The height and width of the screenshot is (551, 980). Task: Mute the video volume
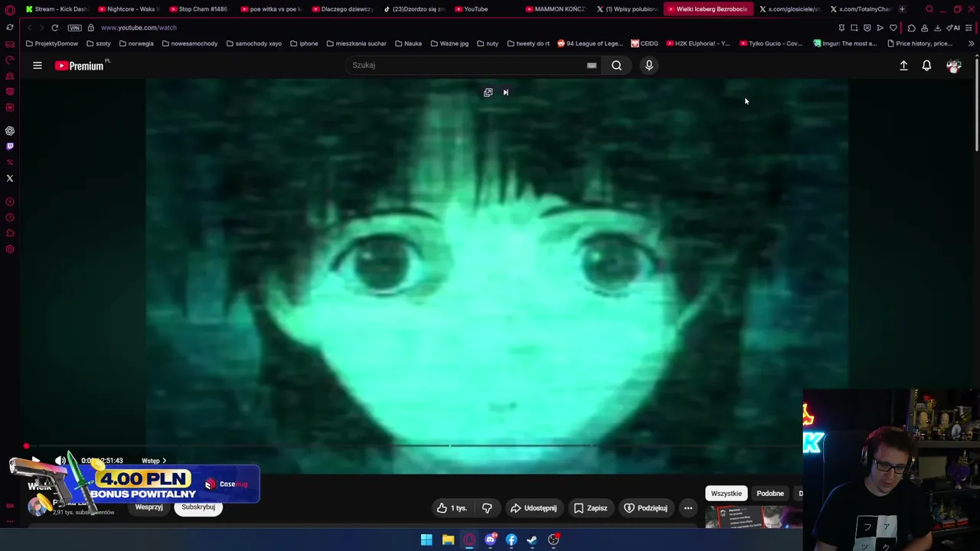click(60, 461)
